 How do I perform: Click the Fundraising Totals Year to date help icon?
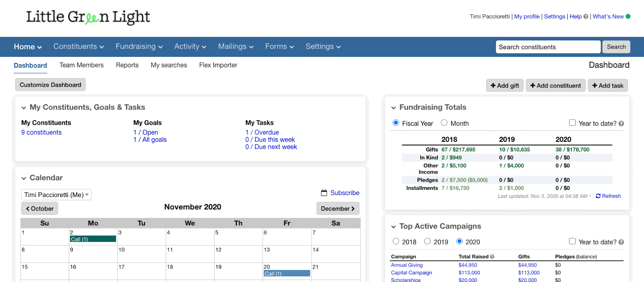[621, 124]
